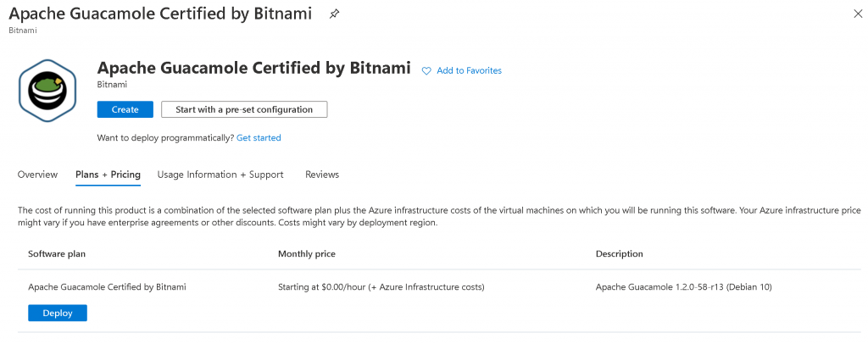Click the heart icon for favorites

point(426,71)
